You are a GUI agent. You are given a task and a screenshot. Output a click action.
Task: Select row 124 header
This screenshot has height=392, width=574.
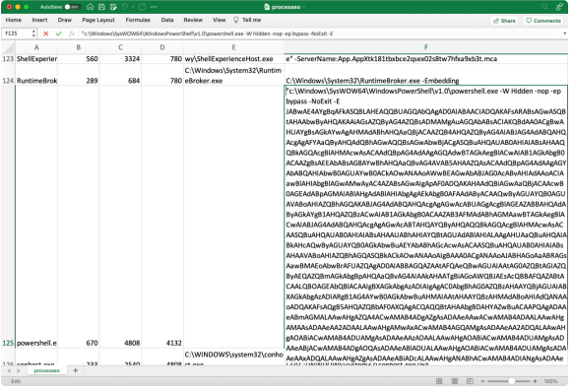tap(8, 75)
